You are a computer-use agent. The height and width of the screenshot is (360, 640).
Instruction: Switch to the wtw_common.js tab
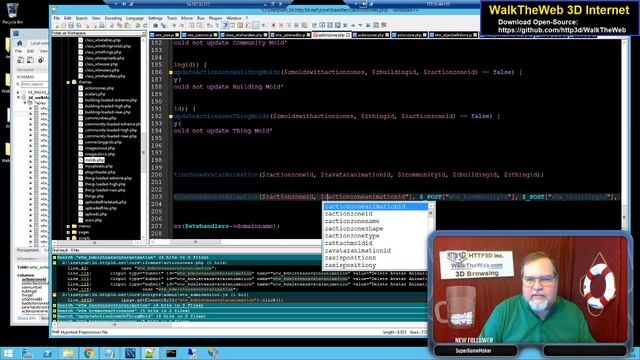(x=200, y=35)
